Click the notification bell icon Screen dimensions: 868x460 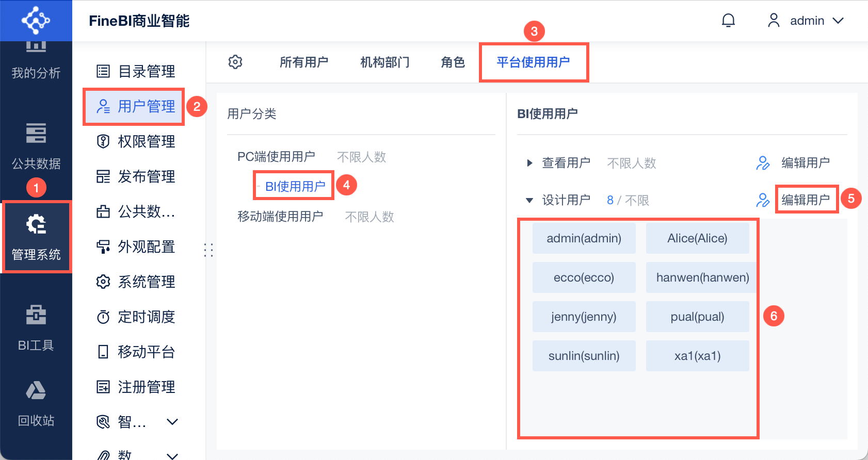click(728, 21)
